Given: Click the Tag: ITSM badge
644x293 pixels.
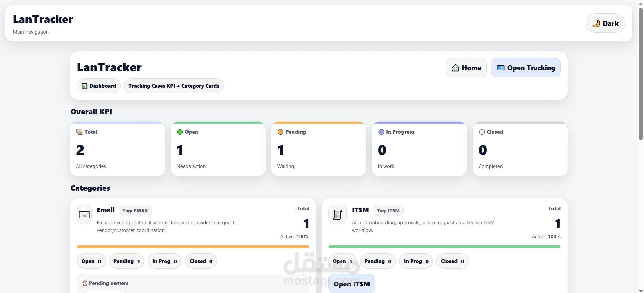Looking at the screenshot, I should pos(388,211).
